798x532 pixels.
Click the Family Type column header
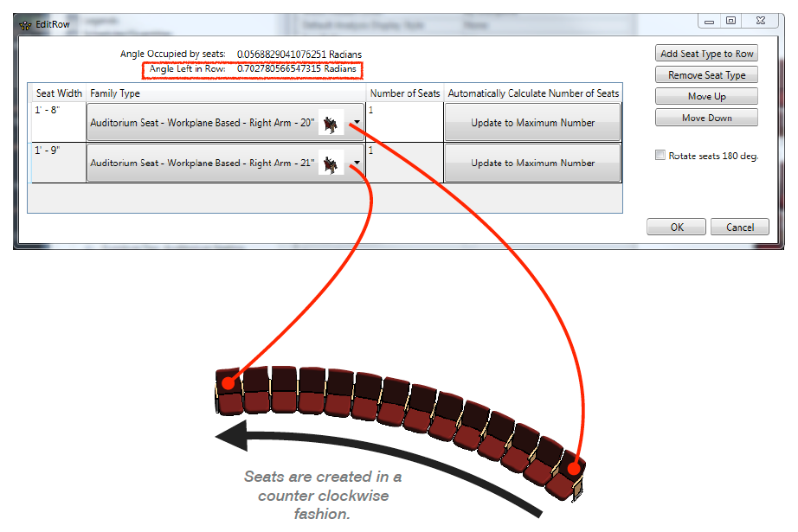(x=113, y=93)
